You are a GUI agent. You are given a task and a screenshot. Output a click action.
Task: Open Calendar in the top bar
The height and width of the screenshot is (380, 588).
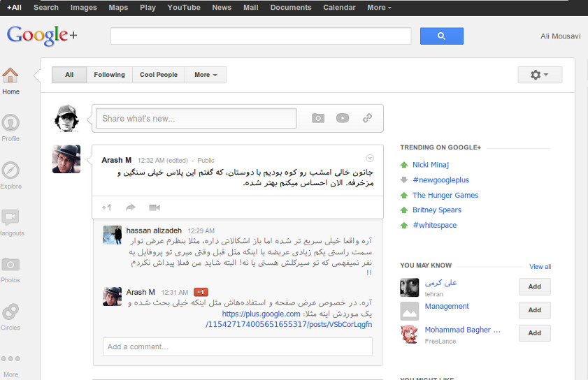pos(339,8)
